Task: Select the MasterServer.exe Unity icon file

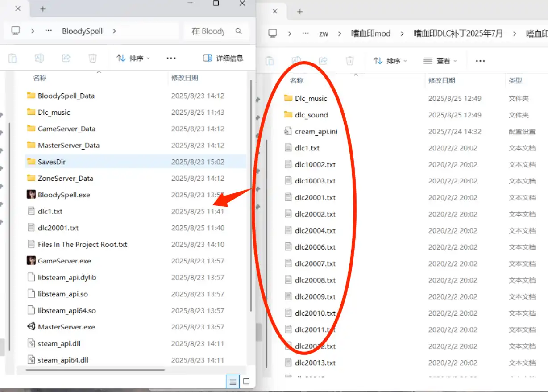Action: coord(31,327)
